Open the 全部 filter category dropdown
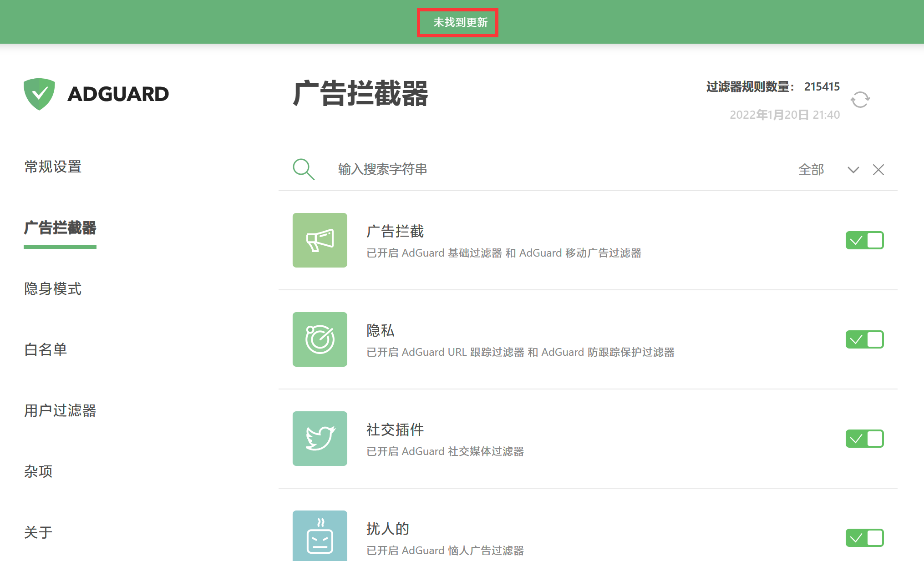 812,169
